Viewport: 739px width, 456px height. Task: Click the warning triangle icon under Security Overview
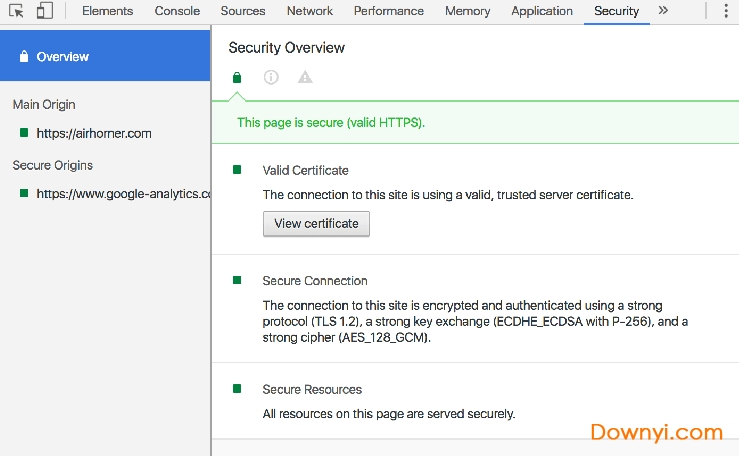pyautogui.click(x=305, y=77)
